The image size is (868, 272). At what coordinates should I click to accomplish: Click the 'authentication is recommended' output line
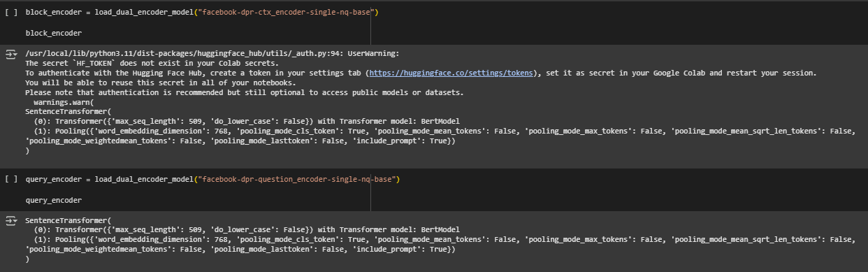(245, 92)
